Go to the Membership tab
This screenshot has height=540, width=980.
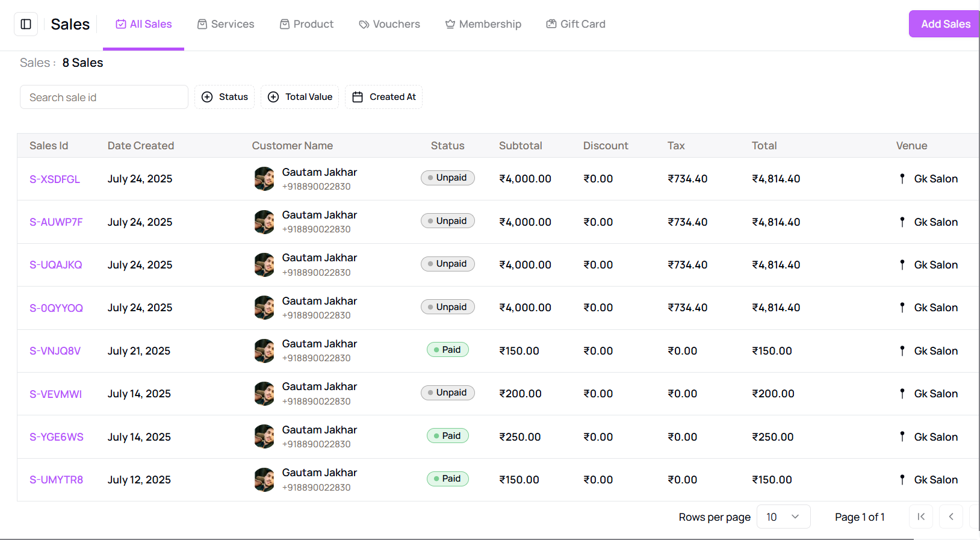483,24
